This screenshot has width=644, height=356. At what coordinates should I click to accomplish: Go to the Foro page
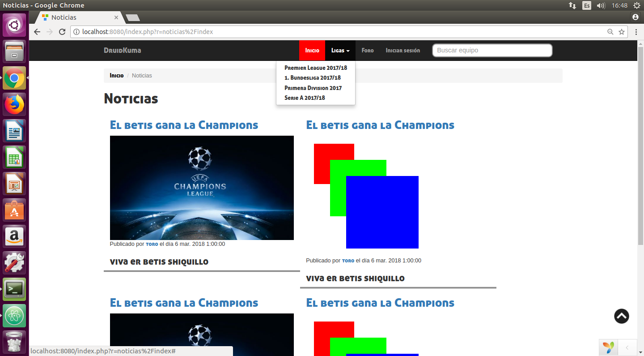368,51
